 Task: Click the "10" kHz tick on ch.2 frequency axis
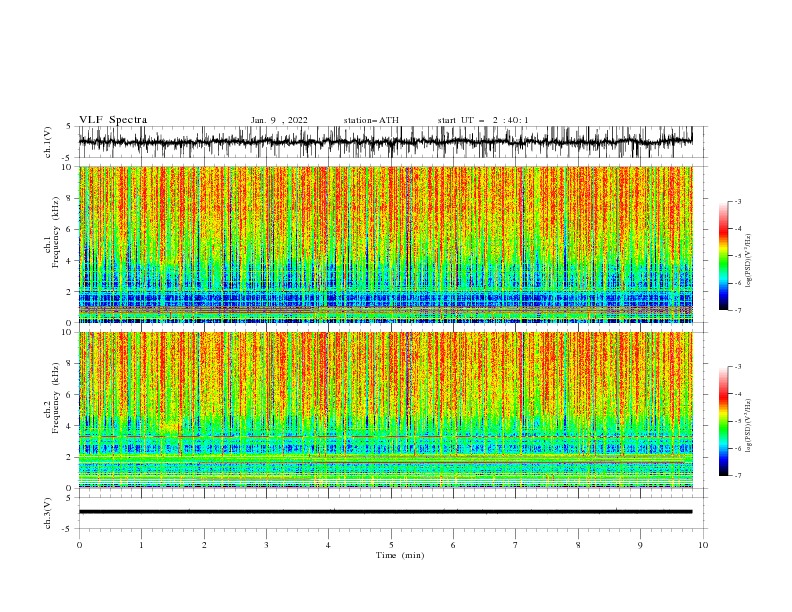pos(69,332)
